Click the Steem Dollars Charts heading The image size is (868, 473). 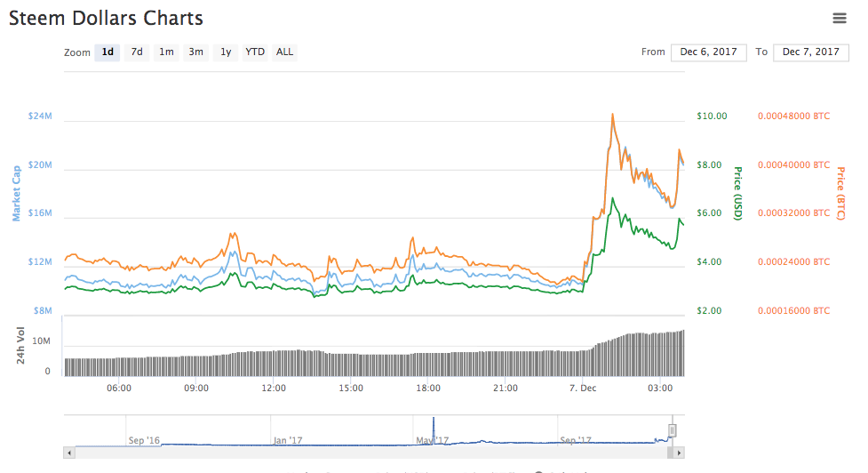[x=106, y=19]
